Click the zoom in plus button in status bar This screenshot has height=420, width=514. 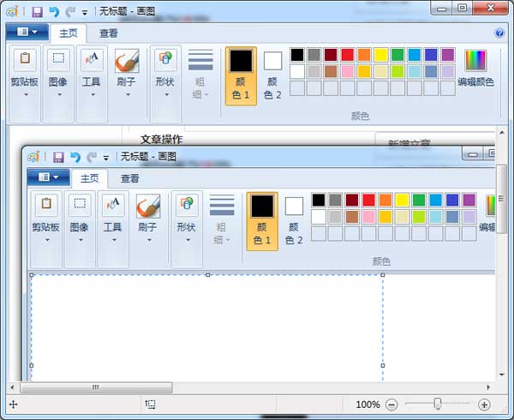[484, 405]
